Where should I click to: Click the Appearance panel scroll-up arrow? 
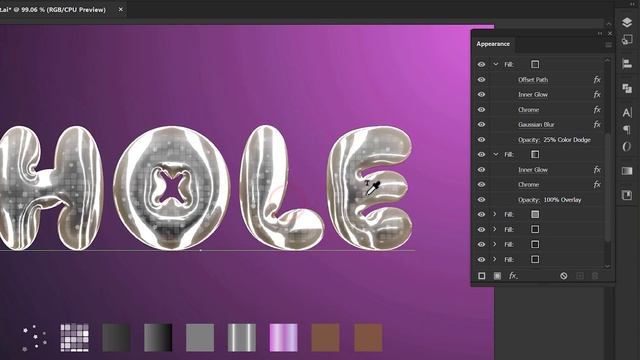[607, 60]
